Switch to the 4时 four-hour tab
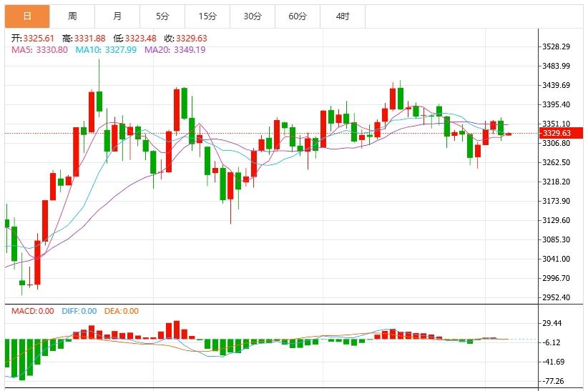This screenshot has height=391, width=588. (343, 16)
